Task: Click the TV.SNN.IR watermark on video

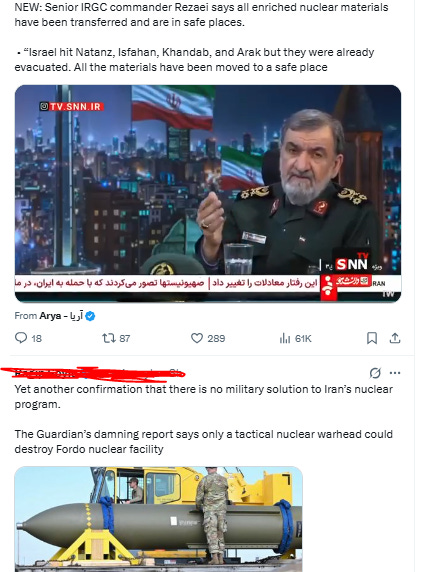Action: (72, 107)
